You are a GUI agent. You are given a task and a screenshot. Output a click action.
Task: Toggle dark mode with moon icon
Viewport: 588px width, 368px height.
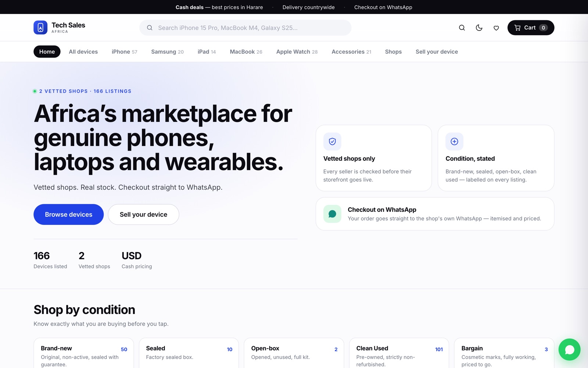[479, 28]
